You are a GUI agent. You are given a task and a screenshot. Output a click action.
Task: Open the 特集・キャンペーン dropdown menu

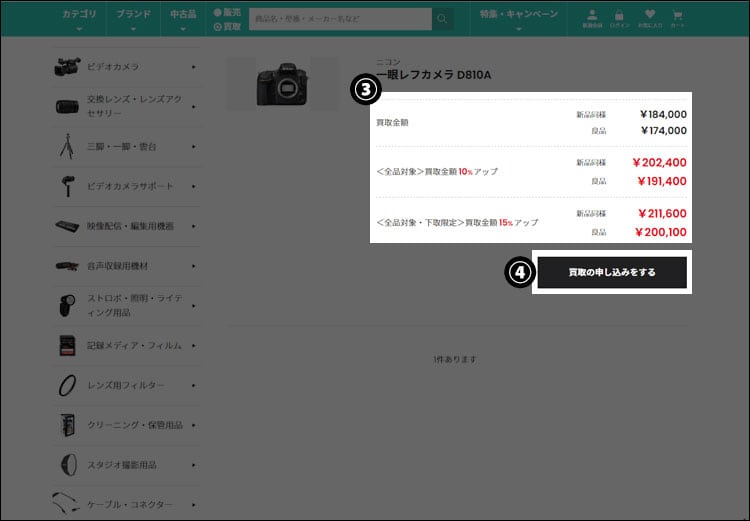point(519,19)
